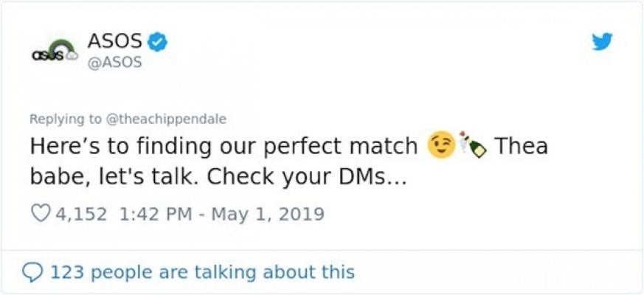Open "123 people are talking about this"
644x295 pixels.
(202, 272)
